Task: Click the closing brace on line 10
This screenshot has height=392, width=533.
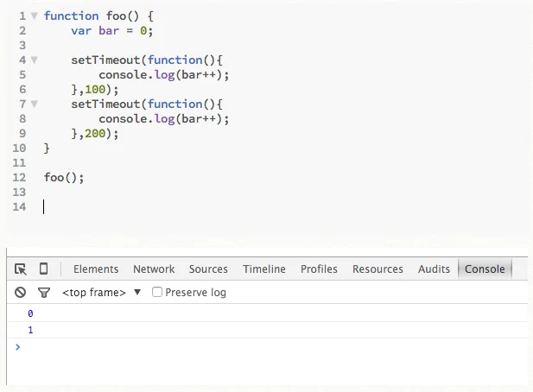Action: coord(47,149)
